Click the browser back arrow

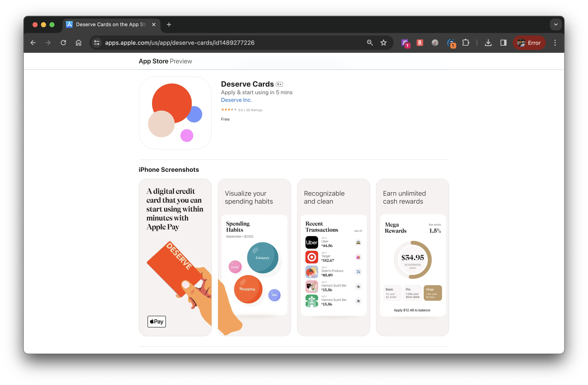(33, 43)
